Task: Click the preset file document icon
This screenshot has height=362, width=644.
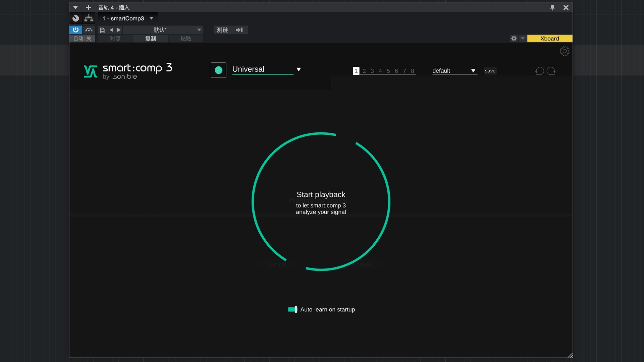Action: 102,30
